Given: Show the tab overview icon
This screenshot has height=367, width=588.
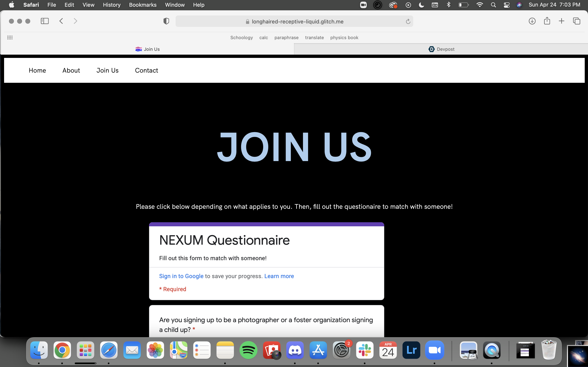Looking at the screenshot, I should 577,21.
